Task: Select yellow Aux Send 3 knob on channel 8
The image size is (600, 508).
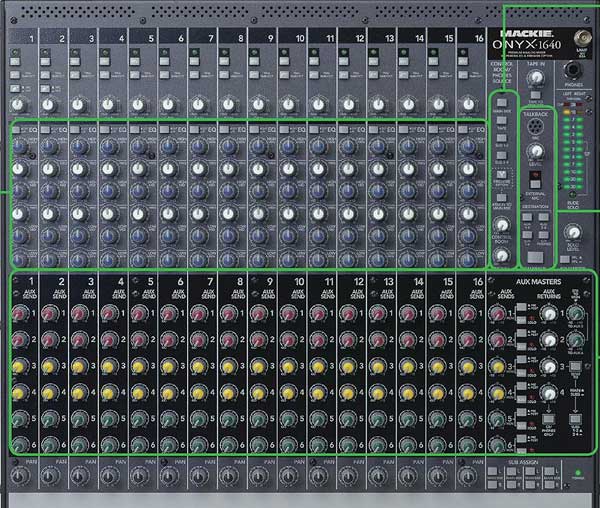Action: (229, 366)
